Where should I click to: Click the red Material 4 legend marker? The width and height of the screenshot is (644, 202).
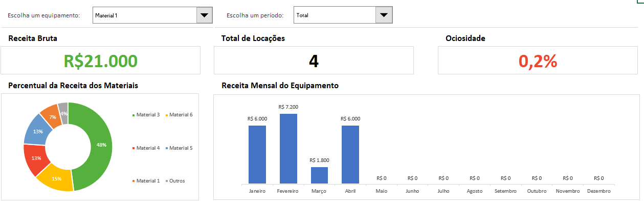[x=134, y=148]
